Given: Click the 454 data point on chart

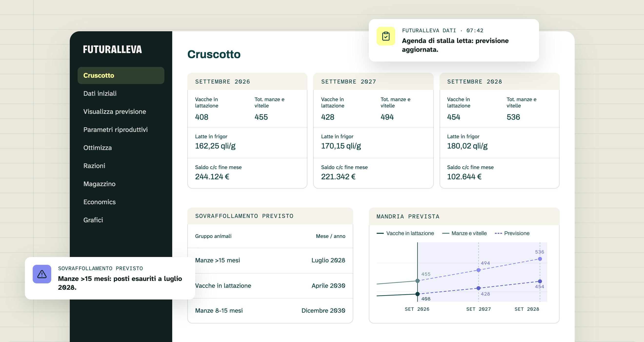Looking at the screenshot, I should pos(540,281).
